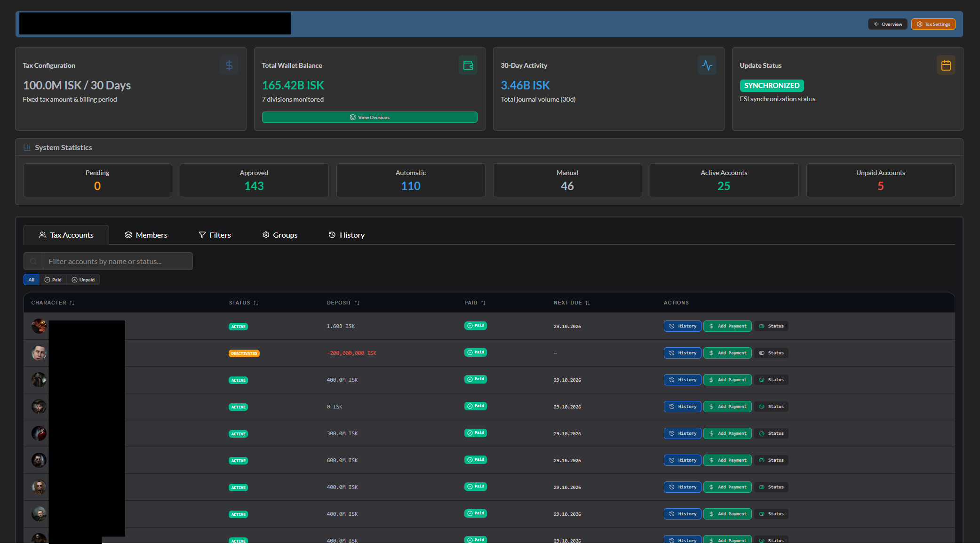Image resolution: width=980 pixels, height=544 pixels.
Task: Click the SYNCHRONIZED status badge
Action: (772, 86)
